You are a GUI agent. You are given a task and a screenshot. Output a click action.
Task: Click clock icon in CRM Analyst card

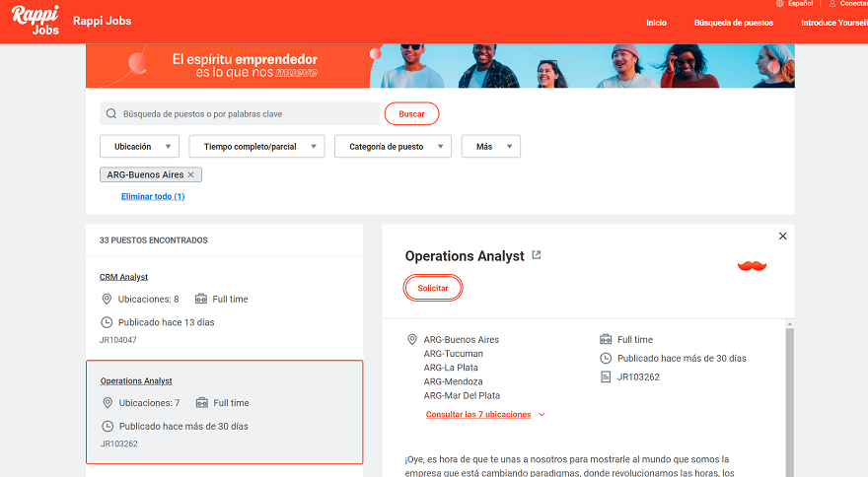107,322
